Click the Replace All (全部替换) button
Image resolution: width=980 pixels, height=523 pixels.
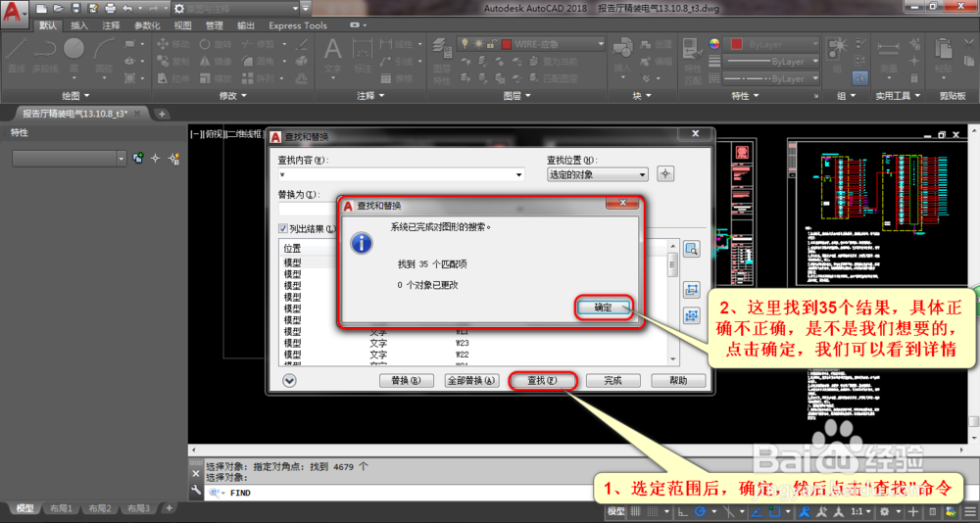pos(472,381)
